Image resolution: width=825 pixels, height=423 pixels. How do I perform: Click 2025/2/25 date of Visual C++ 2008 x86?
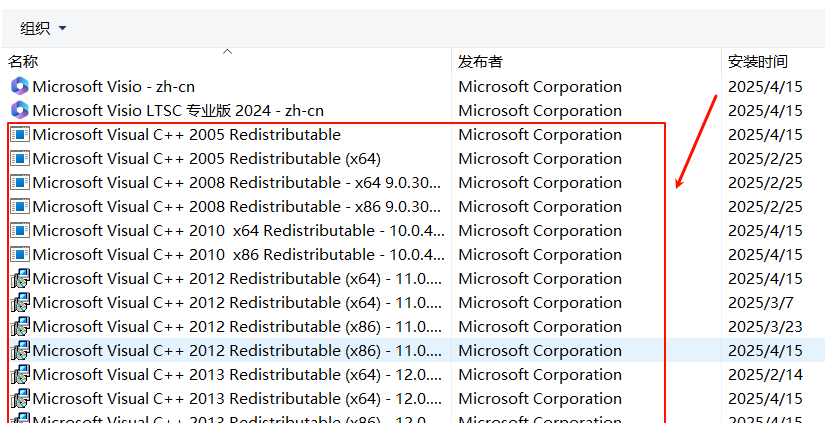pyautogui.click(x=765, y=206)
